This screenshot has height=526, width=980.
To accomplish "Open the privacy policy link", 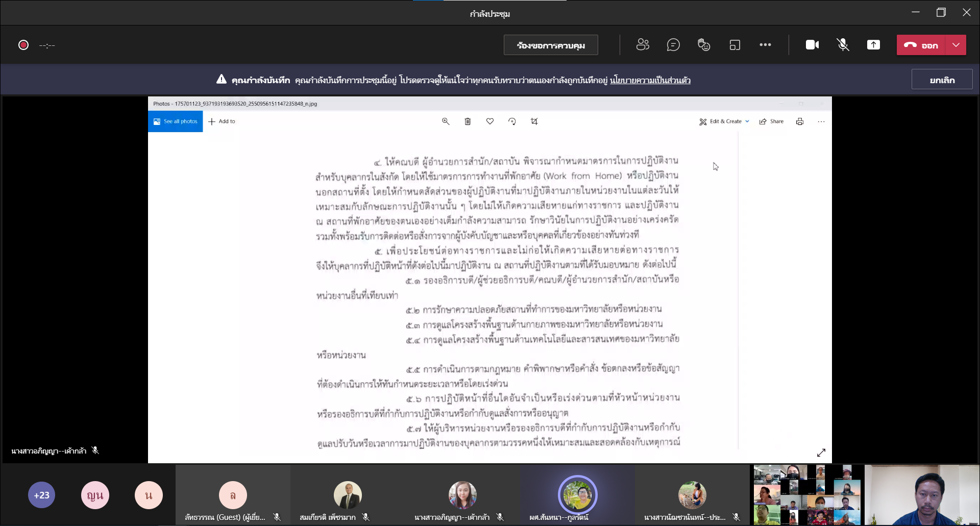I will [650, 80].
